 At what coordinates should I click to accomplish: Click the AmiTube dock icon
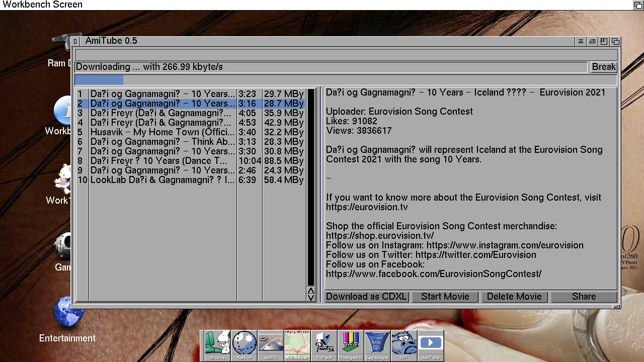[x=431, y=345]
